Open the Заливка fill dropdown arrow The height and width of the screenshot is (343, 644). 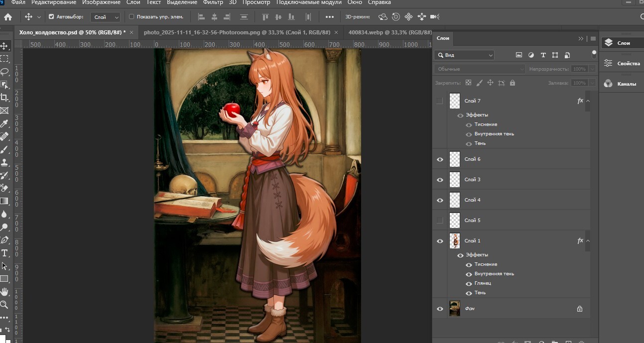tap(592, 83)
